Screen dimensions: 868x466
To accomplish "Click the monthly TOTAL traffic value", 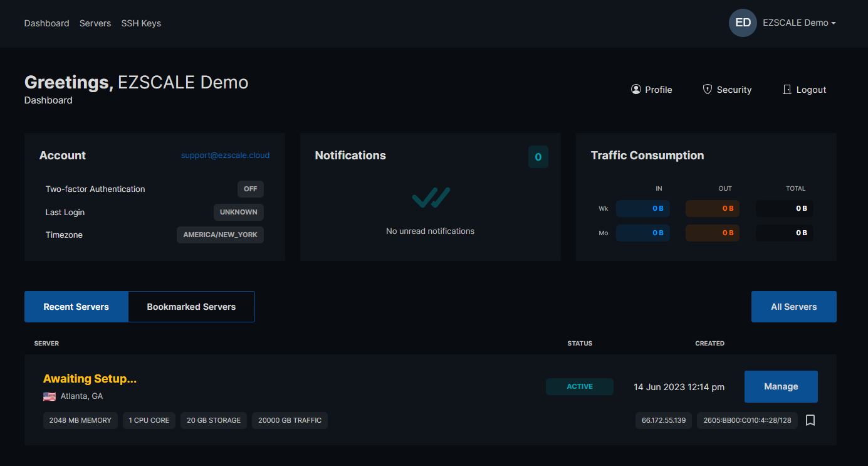I will point(784,233).
